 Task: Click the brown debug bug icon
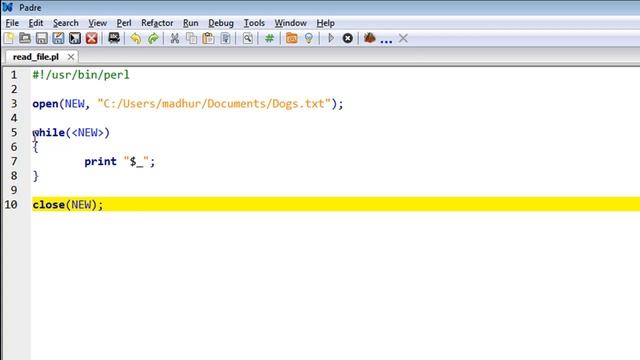pos(370,38)
